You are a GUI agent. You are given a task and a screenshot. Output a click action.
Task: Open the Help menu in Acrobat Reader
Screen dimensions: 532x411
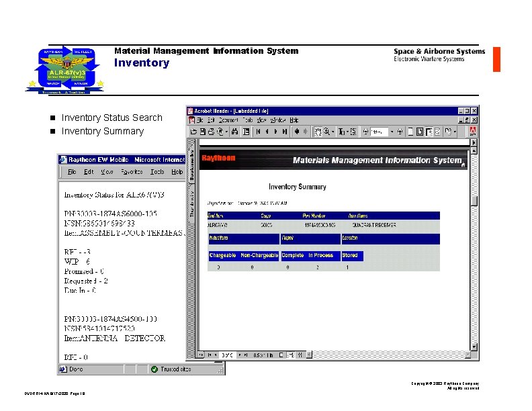click(x=294, y=120)
